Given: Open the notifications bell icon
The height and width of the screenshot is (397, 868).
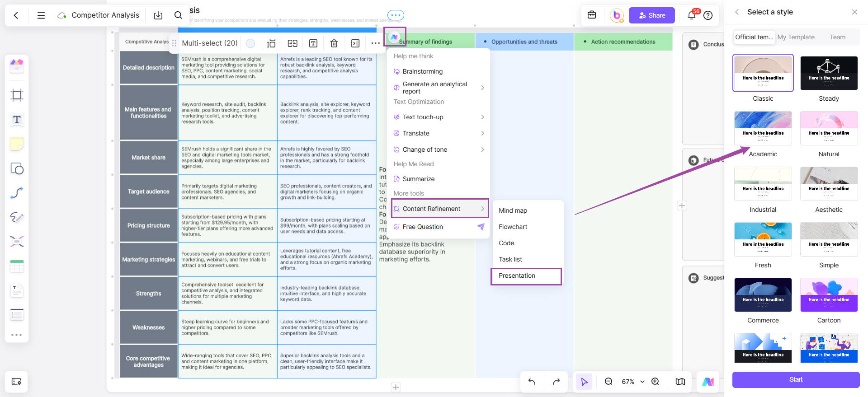Looking at the screenshot, I should click(692, 15).
